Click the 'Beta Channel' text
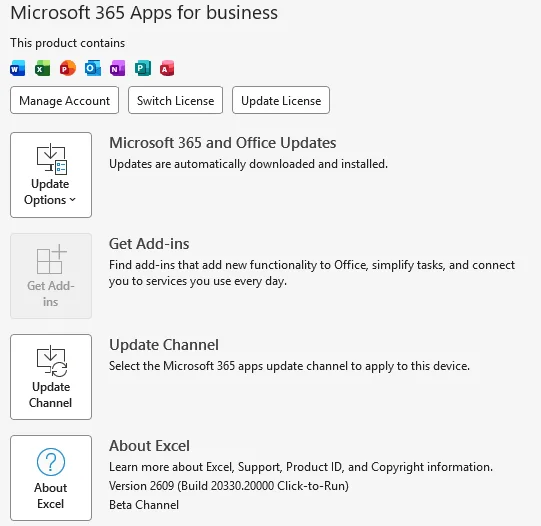The height and width of the screenshot is (526, 541). click(x=144, y=505)
